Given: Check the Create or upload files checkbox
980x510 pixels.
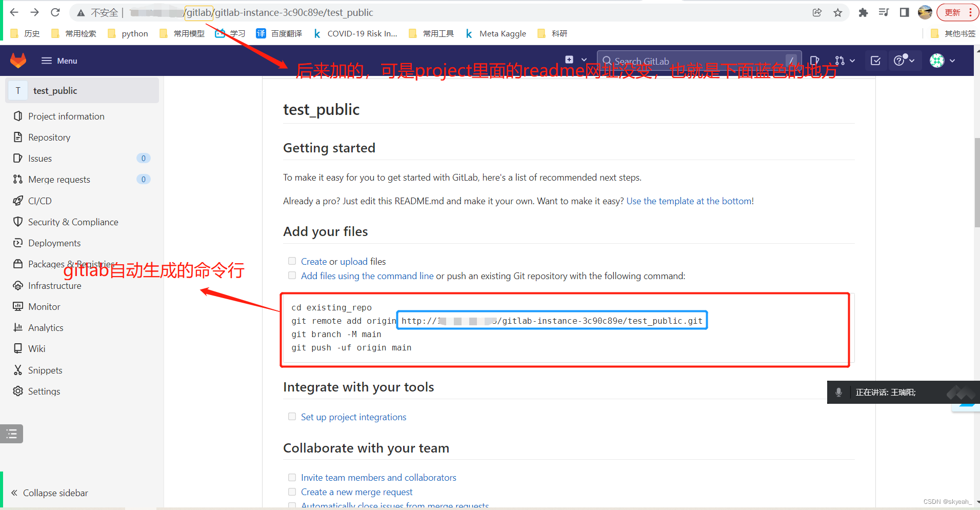Looking at the screenshot, I should pos(292,261).
